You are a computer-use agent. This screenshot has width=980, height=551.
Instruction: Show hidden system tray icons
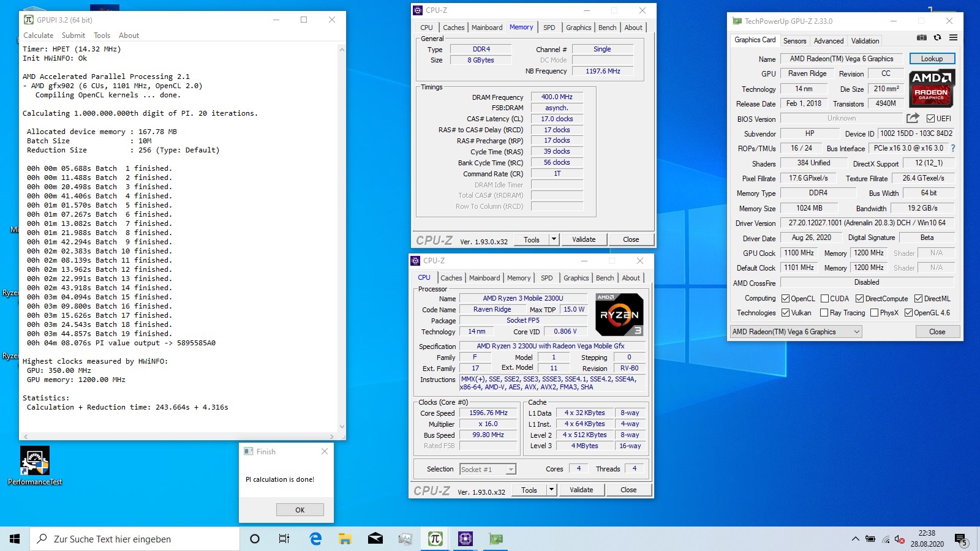pos(855,539)
